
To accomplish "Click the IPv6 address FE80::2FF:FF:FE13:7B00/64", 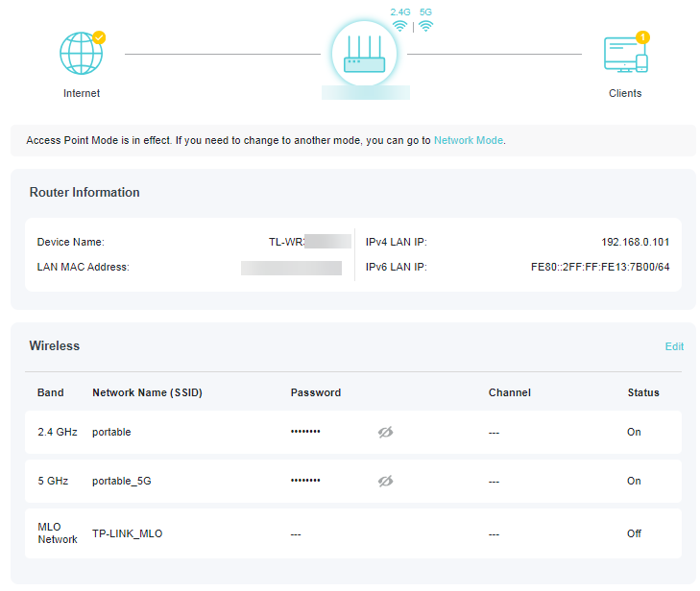I will point(600,267).
